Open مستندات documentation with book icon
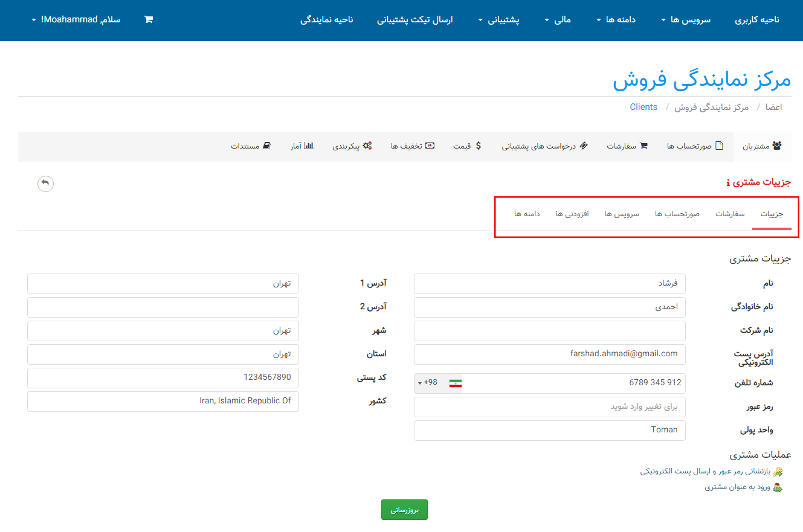 251,146
